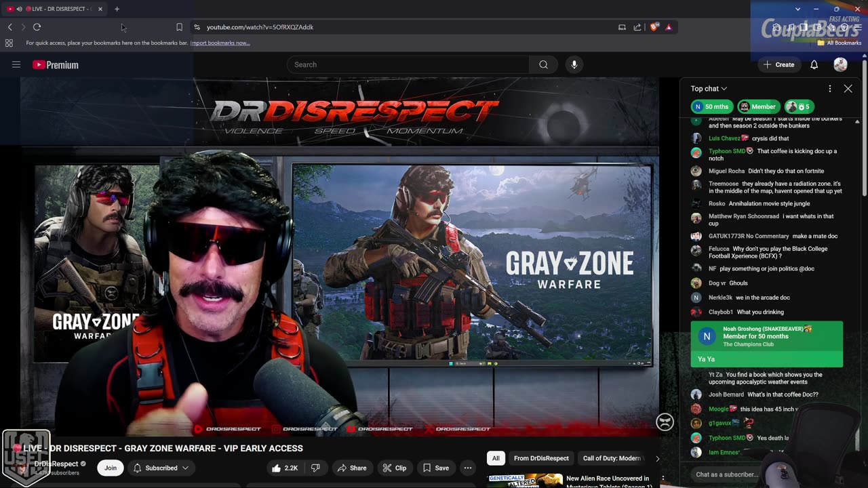
Task: Click the video title text
Action: tap(163, 448)
